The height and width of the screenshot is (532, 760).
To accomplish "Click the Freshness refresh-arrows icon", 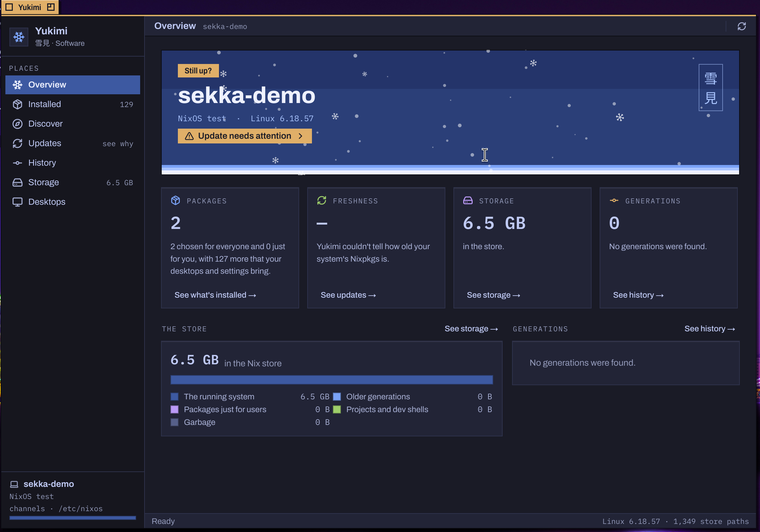I will tap(322, 200).
